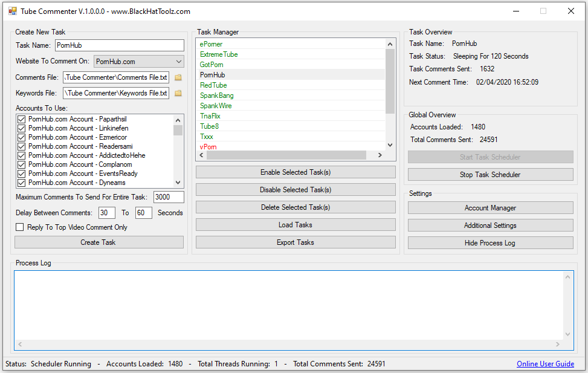Toggle the Paparthsil account checkbox
The image size is (588, 373).
[22, 119]
